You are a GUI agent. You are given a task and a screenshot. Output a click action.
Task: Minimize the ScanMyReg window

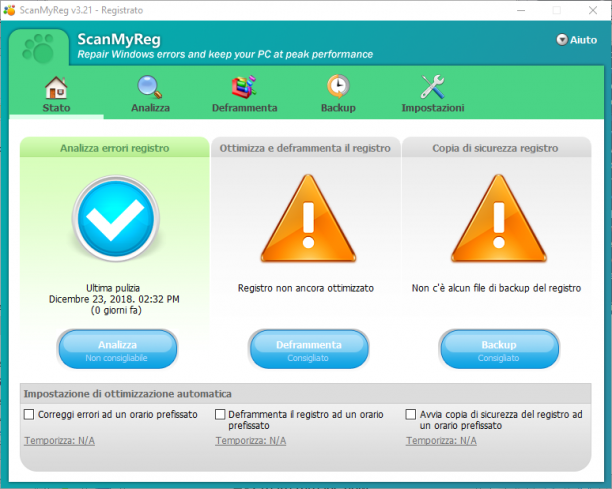tap(521, 10)
